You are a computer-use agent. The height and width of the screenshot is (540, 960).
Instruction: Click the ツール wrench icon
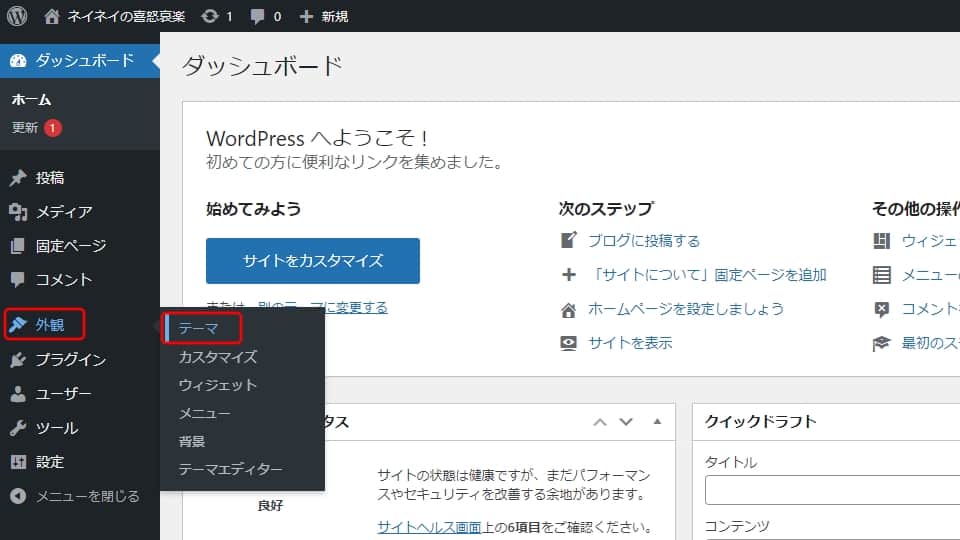coord(18,427)
